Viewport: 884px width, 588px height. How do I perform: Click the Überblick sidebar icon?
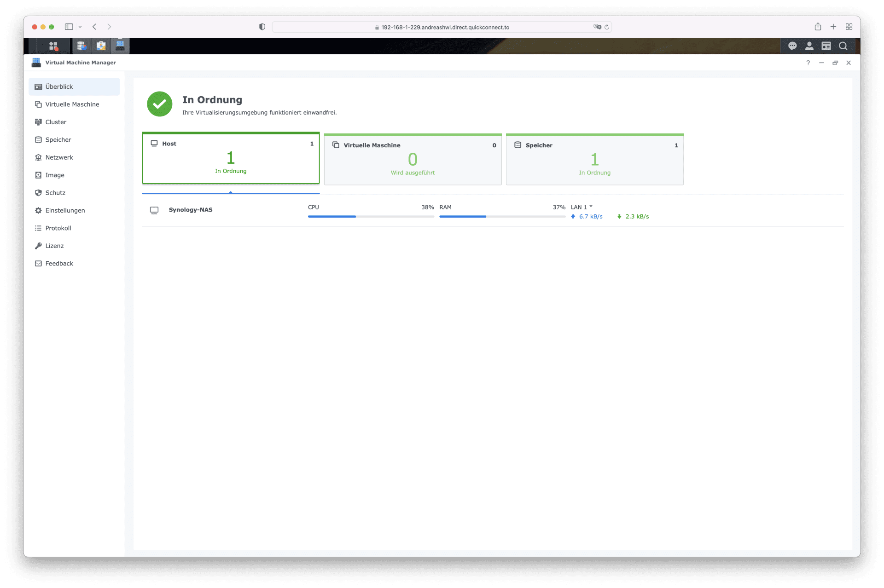click(38, 87)
